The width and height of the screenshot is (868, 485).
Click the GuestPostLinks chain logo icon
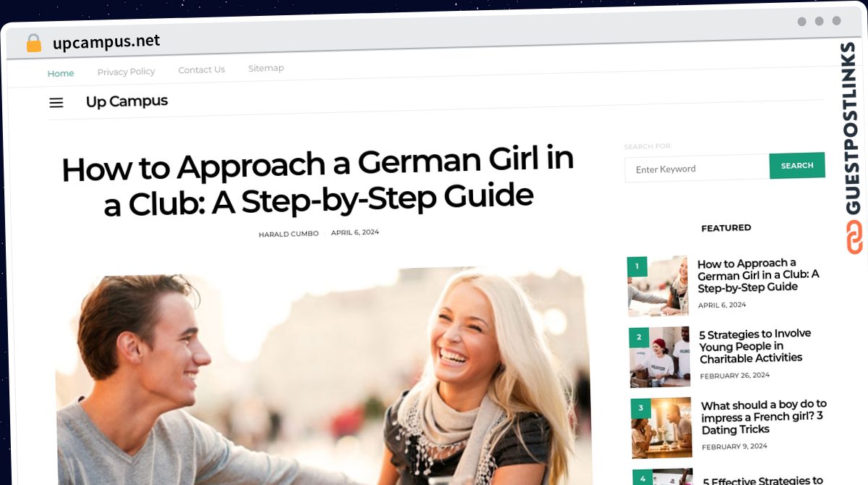click(854, 237)
